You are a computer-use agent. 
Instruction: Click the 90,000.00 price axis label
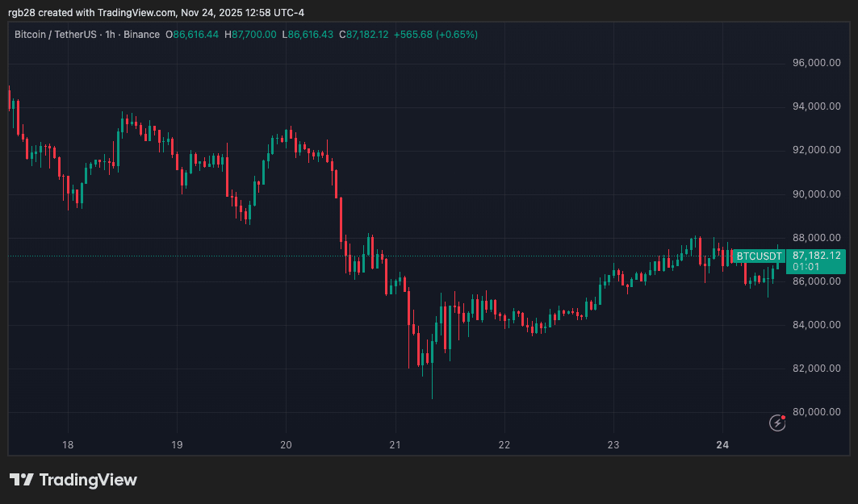[816, 194]
